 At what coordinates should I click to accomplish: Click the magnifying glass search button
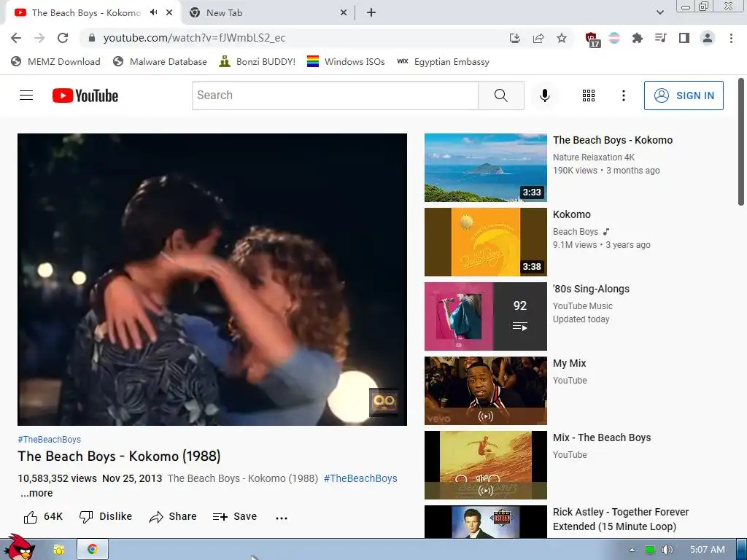pos(501,96)
